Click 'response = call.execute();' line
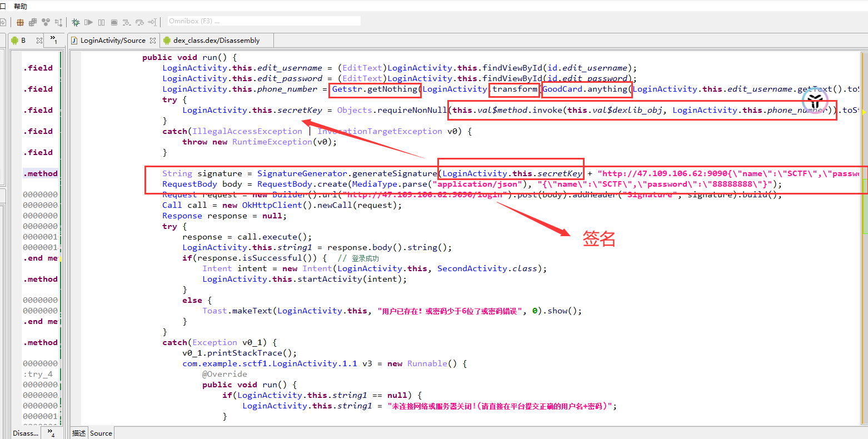Screen dimensions: 868x439 point(247,237)
